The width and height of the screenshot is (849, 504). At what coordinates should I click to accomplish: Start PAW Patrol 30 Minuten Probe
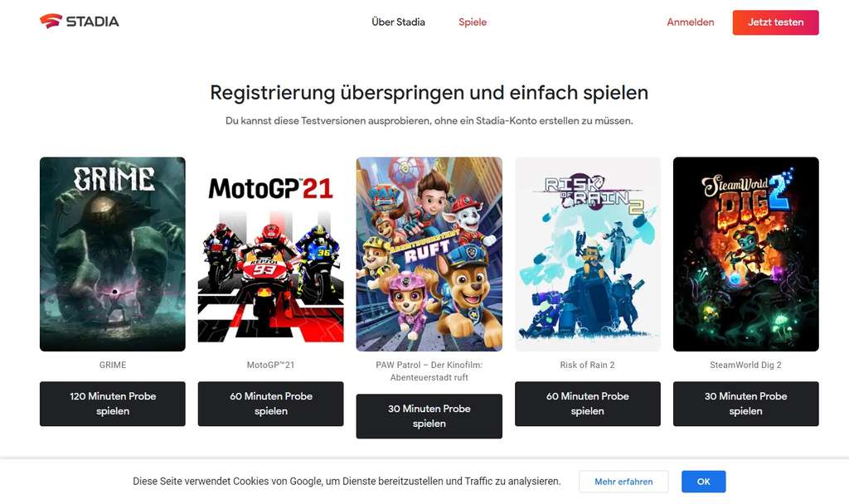(x=429, y=416)
